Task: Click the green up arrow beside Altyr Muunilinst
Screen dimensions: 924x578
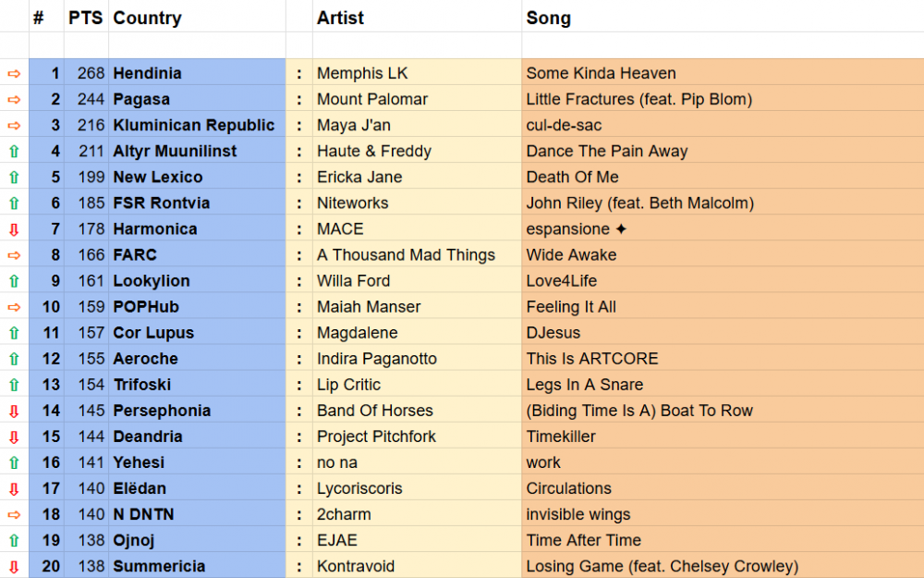Action: tap(14, 151)
